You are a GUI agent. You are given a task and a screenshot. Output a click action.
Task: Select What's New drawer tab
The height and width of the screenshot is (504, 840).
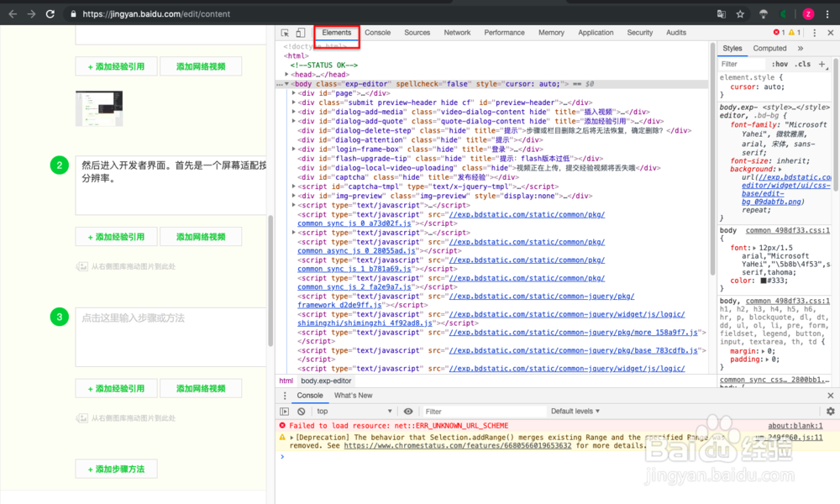(353, 396)
